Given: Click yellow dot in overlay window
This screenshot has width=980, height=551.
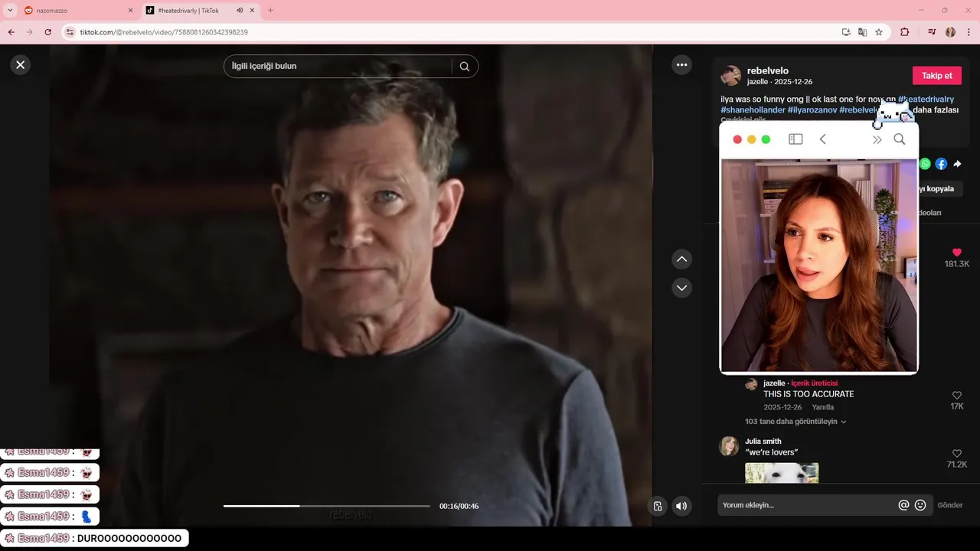Looking at the screenshot, I should click(752, 139).
